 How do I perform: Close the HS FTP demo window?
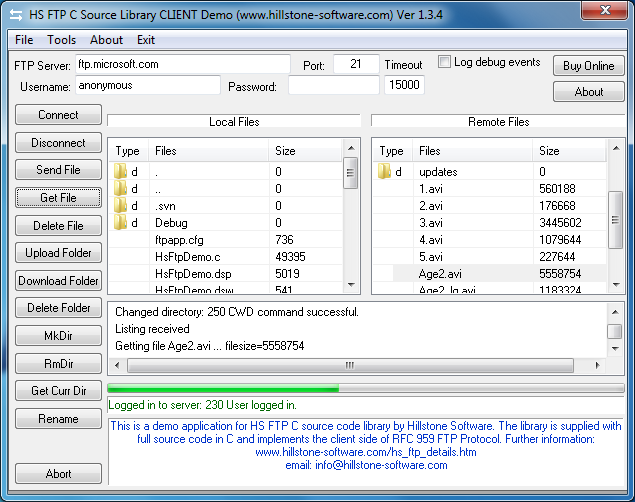click(x=605, y=10)
